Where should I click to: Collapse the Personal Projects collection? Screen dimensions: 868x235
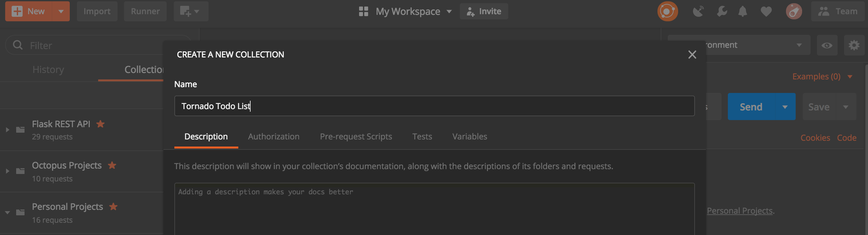tap(7, 212)
